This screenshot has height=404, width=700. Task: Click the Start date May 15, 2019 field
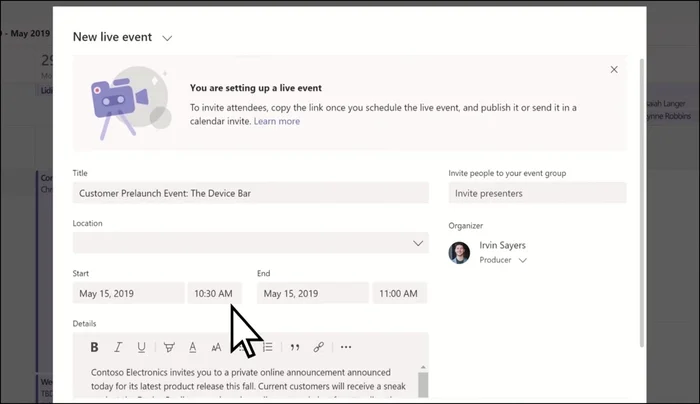128,293
